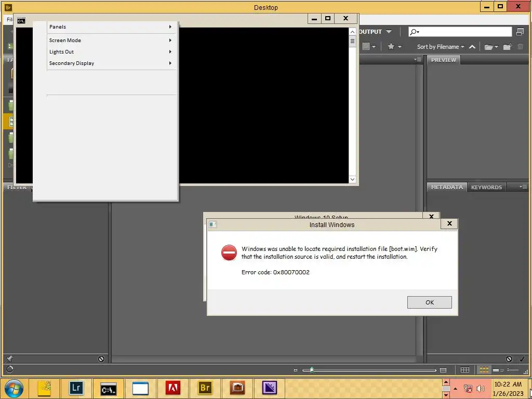This screenshot has width=532, height=399.
Task: Select the METADATA panel tab
Action: pyautogui.click(x=447, y=187)
